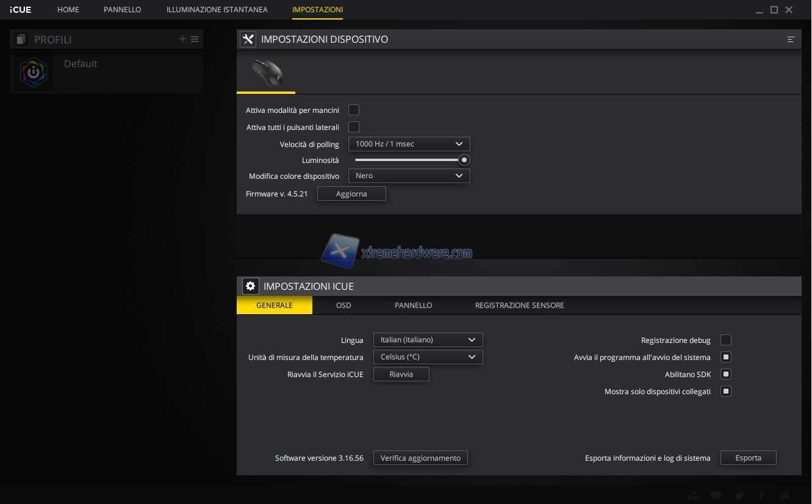This screenshot has height=504, width=812.
Task: Click the Default profile hexagon icon
Action: (33, 72)
